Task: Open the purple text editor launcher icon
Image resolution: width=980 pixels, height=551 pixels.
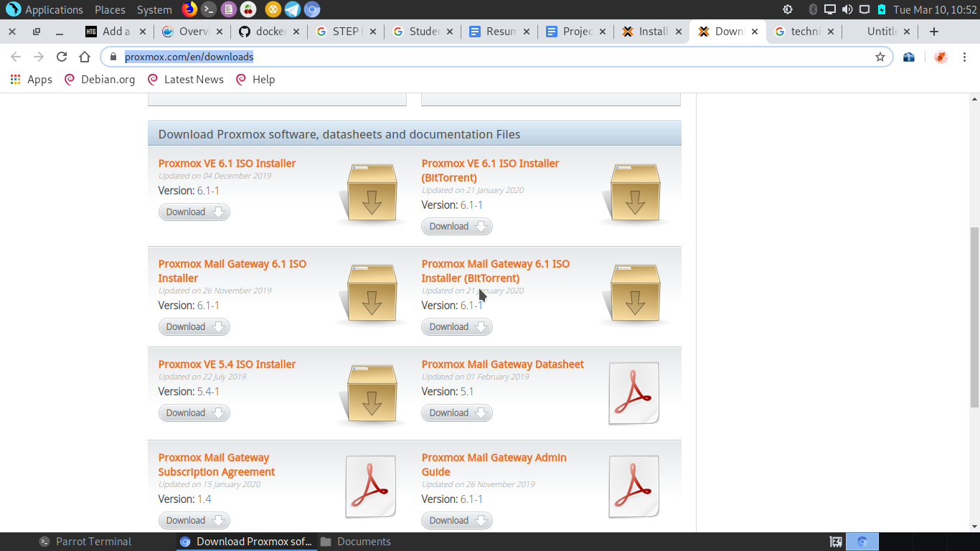Action: point(228,9)
